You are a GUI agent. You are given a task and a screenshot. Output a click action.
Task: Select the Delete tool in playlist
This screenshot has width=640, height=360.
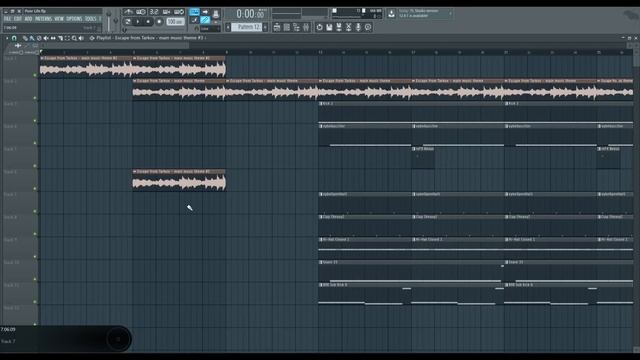coord(39,38)
